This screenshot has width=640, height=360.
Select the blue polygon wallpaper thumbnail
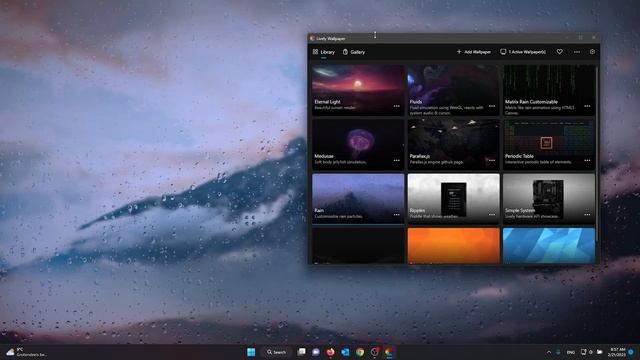[549, 246]
